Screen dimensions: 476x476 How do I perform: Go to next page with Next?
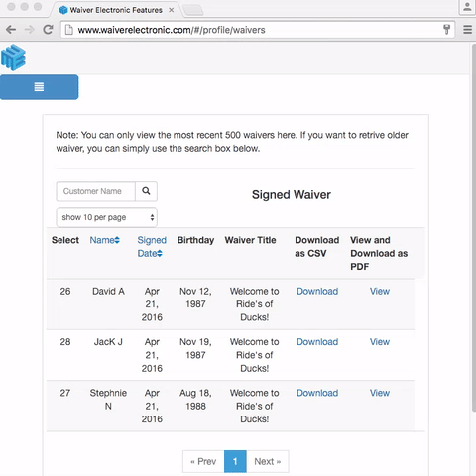pyautogui.click(x=268, y=461)
